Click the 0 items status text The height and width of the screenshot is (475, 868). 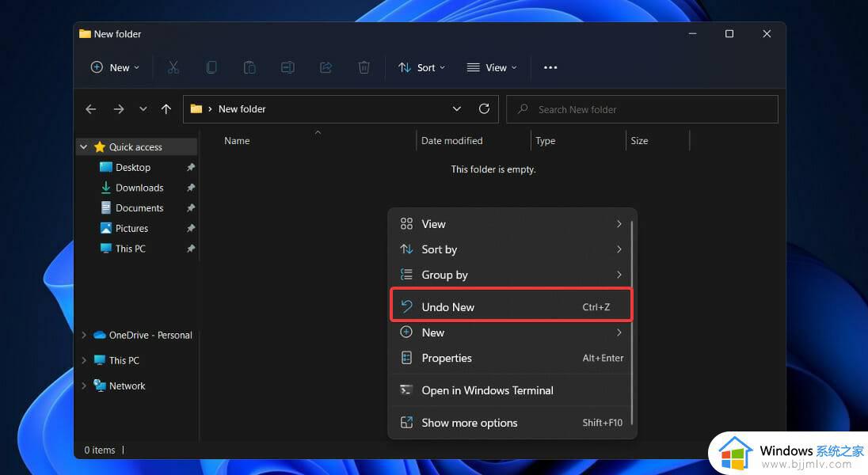coord(100,450)
